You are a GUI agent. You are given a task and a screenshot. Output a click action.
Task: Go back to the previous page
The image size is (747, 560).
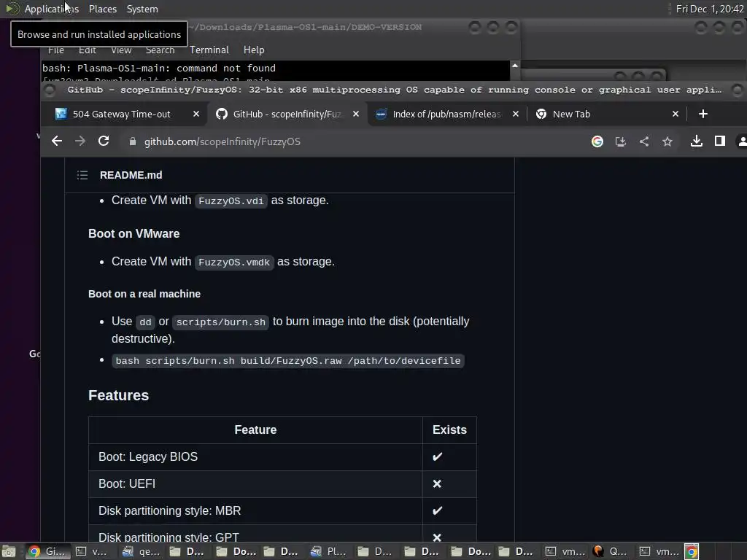[x=57, y=141]
